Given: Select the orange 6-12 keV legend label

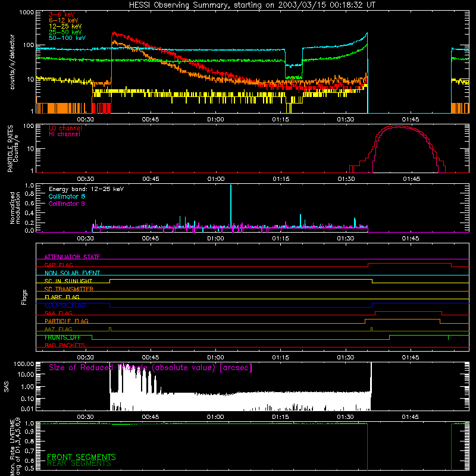Looking at the screenshot, I should tap(63, 20).
